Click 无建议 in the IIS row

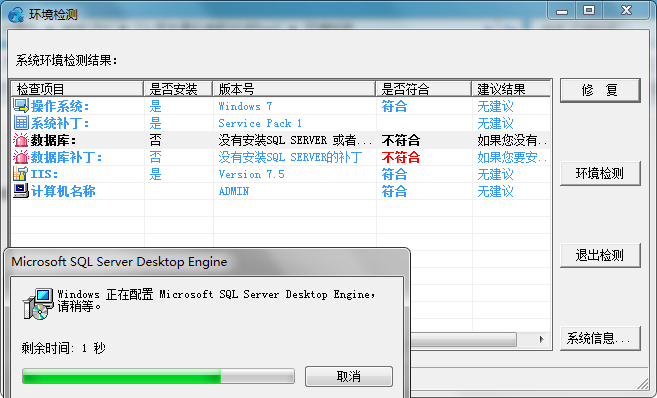tap(495, 174)
